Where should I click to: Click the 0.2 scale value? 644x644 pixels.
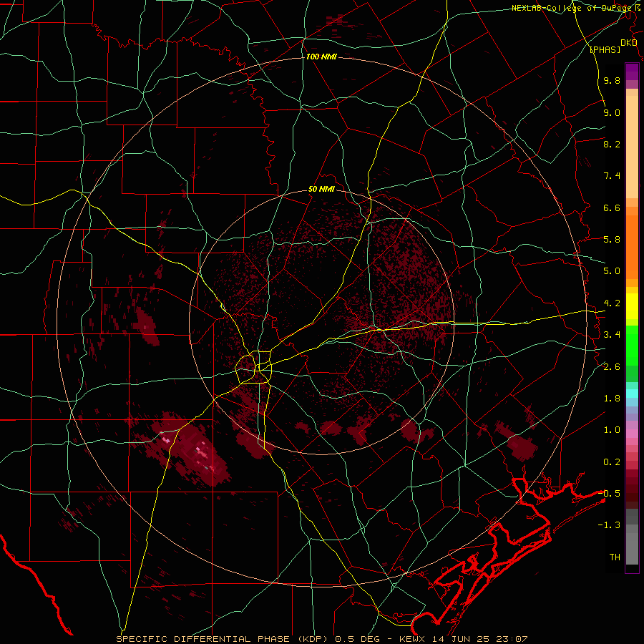[612, 462]
